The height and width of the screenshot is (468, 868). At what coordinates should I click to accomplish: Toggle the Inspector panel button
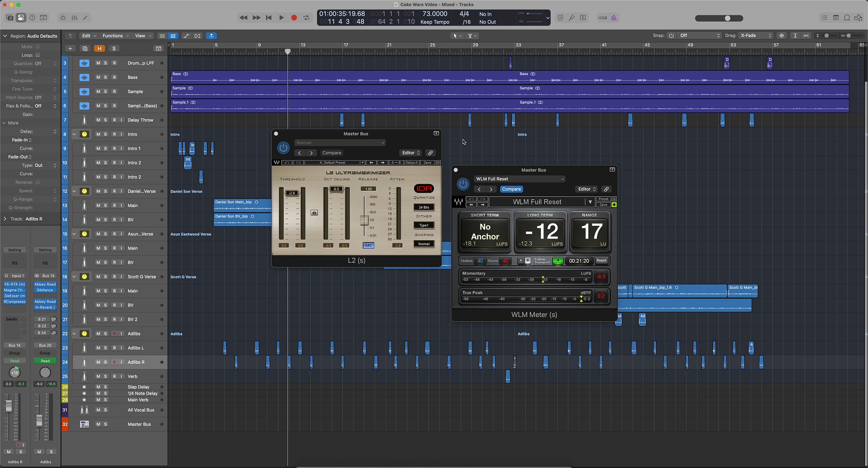(x=21, y=18)
